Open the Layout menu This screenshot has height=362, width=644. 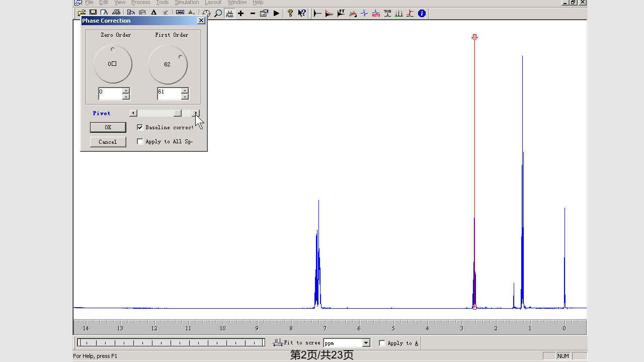click(x=213, y=3)
